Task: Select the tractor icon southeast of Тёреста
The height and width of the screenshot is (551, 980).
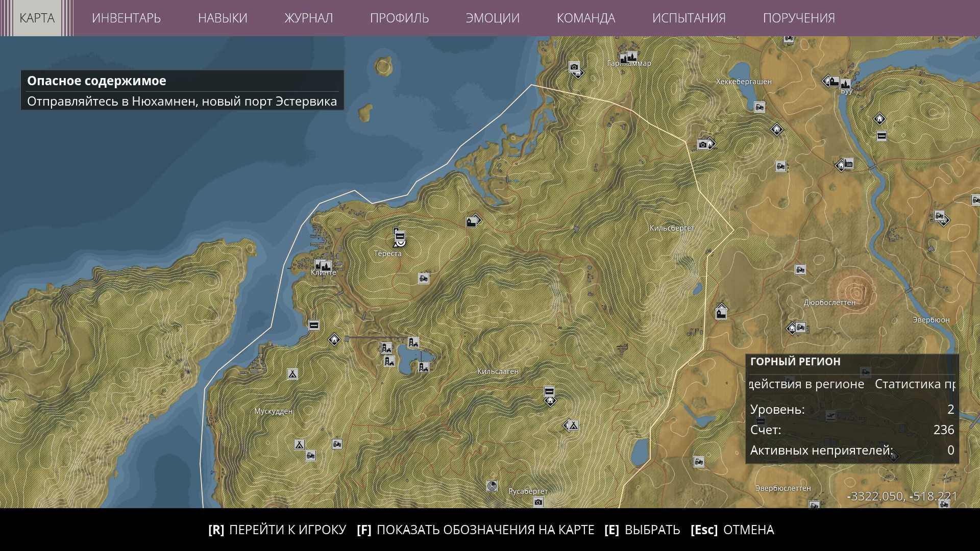Action: tap(424, 279)
